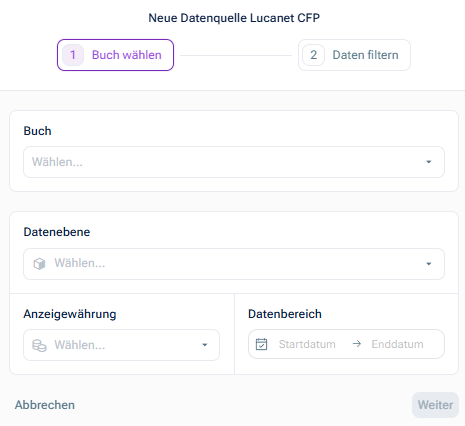
Task: Click the calendar icon in Datenbereich field
Action: pyautogui.click(x=261, y=344)
